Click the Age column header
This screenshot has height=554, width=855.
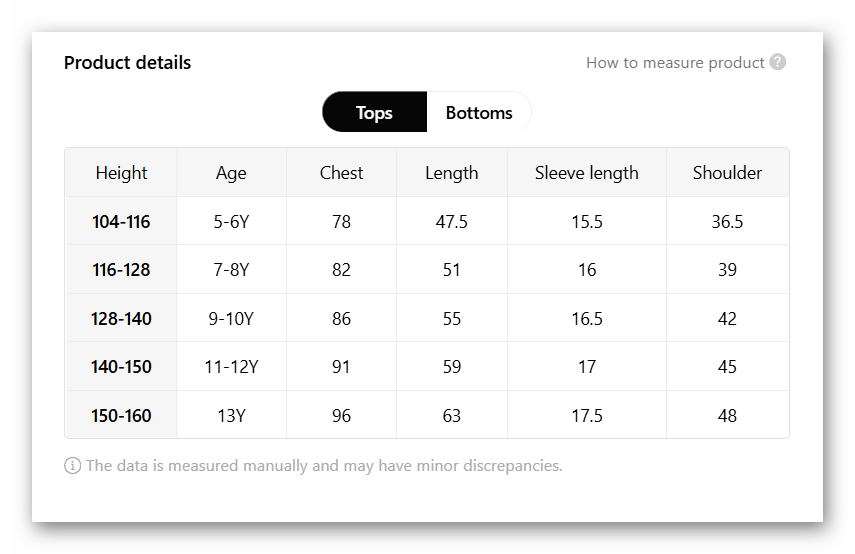coord(231,173)
